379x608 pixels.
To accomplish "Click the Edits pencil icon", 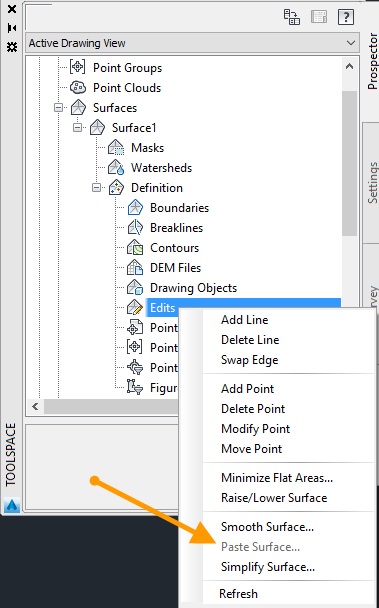I will coord(135,307).
